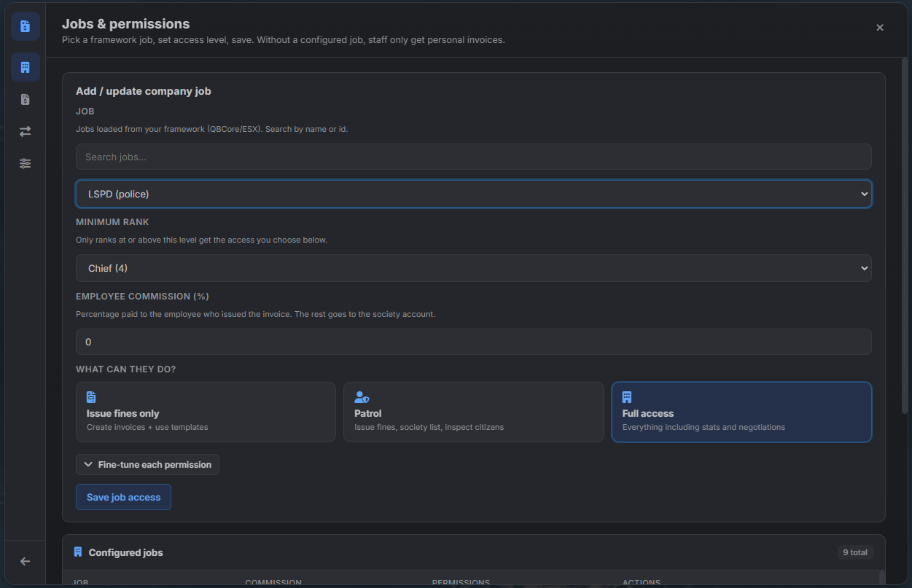The width and height of the screenshot is (912, 588).
Task: Open the transfer arrows sidebar icon
Action: point(26,131)
